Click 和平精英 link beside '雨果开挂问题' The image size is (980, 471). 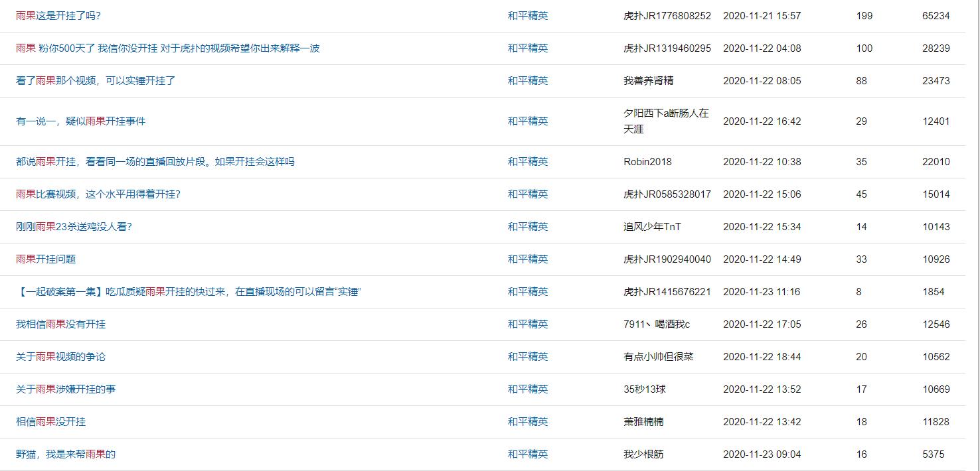tap(528, 259)
